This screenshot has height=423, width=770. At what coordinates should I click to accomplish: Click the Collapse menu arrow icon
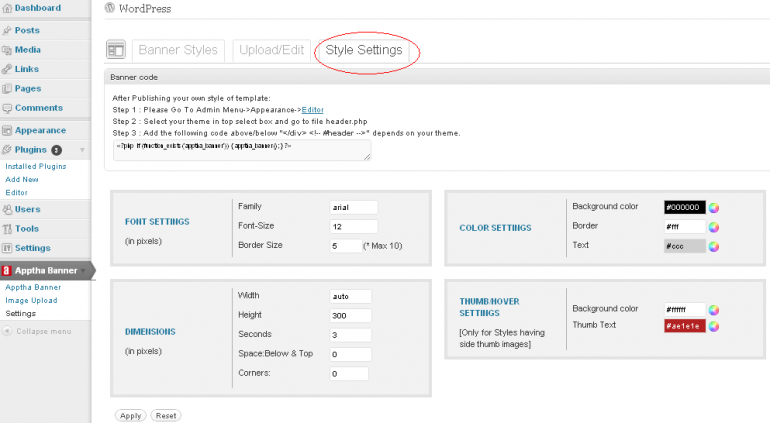7,331
